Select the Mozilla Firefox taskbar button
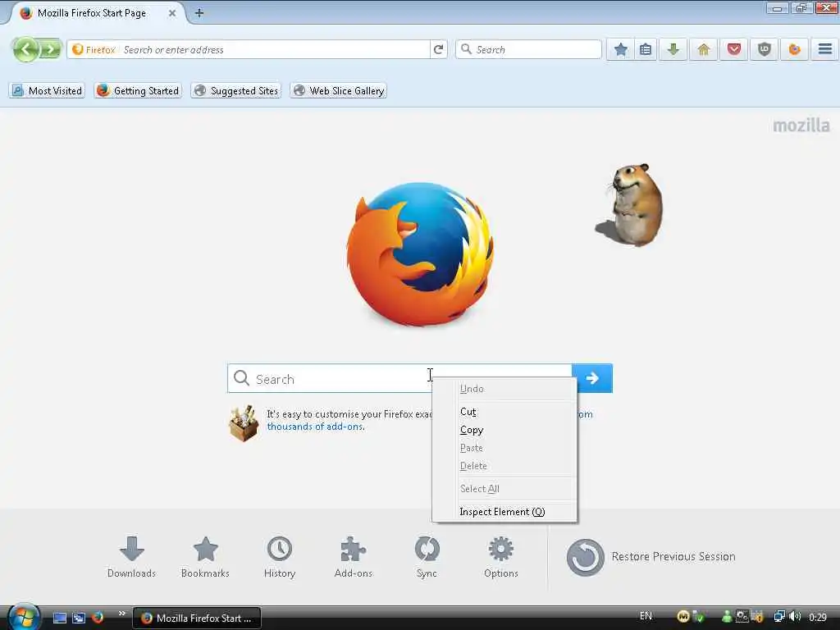This screenshot has height=630, width=840. (197, 619)
